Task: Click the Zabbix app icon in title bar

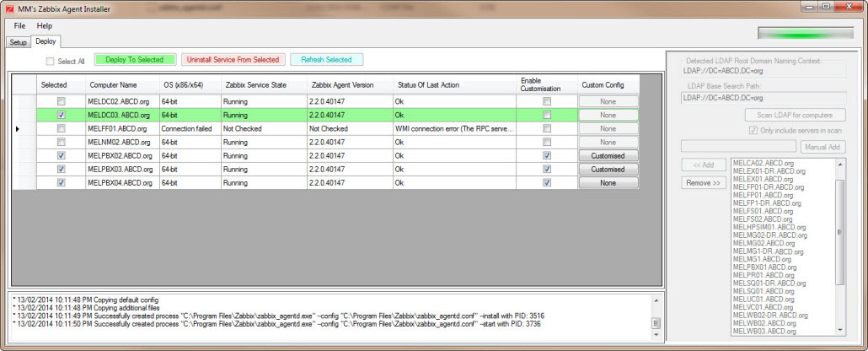Action: tap(8, 8)
